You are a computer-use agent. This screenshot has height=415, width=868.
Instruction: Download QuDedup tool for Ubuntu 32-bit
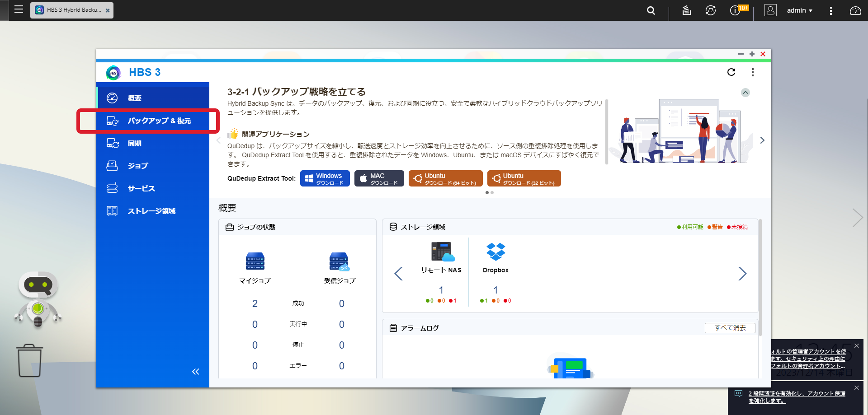524,178
